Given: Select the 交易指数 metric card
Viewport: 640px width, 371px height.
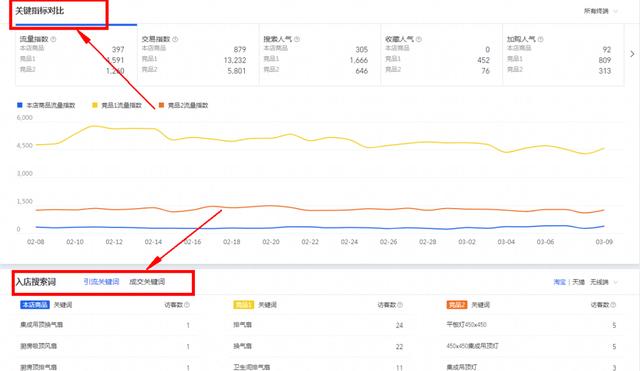Looking at the screenshot, I should point(198,55).
